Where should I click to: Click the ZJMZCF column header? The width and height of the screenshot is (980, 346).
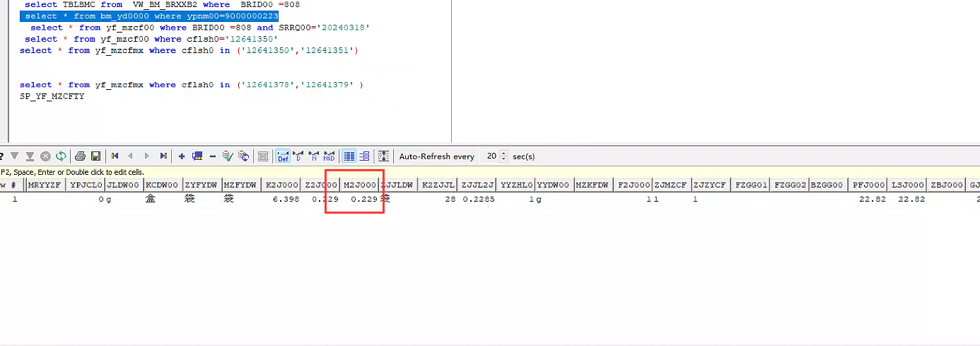point(671,185)
